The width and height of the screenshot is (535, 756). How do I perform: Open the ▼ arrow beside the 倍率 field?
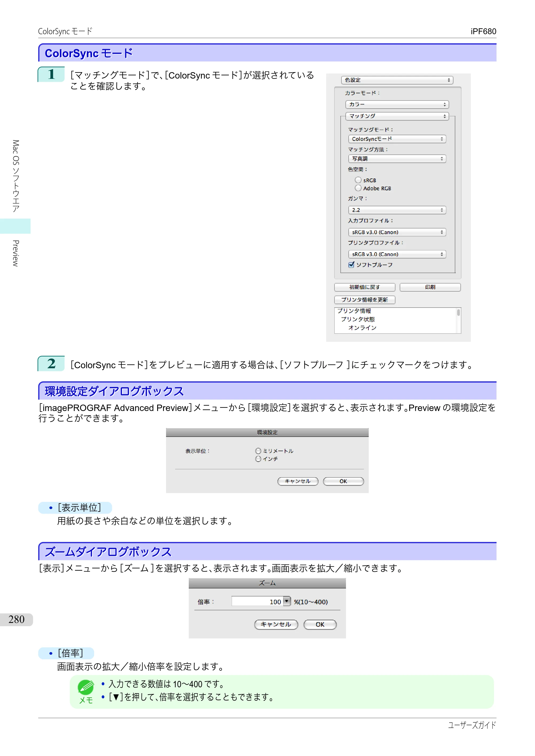tap(287, 601)
